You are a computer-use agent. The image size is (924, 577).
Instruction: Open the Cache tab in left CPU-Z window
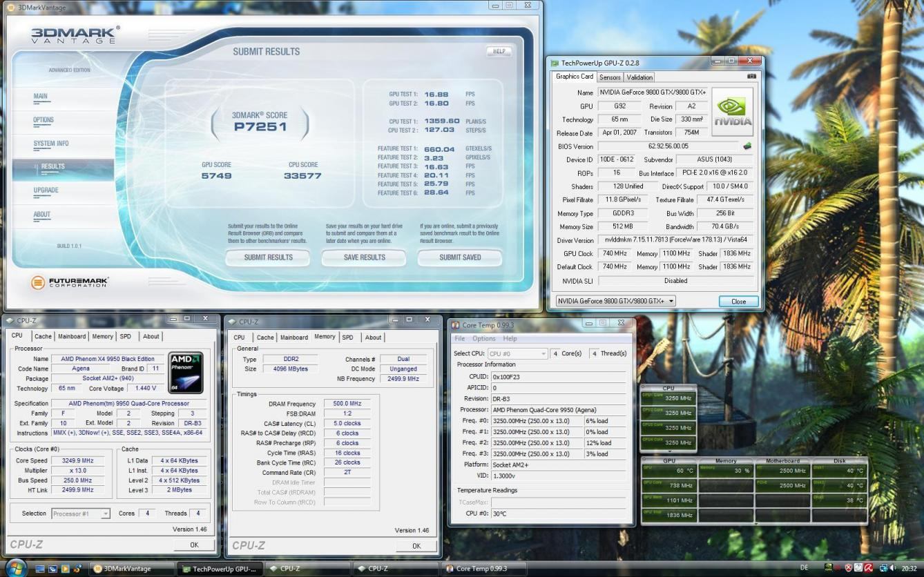click(x=43, y=337)
